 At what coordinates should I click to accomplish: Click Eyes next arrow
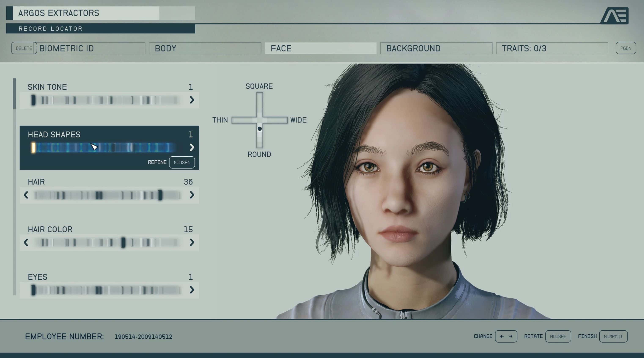(192, 290)
